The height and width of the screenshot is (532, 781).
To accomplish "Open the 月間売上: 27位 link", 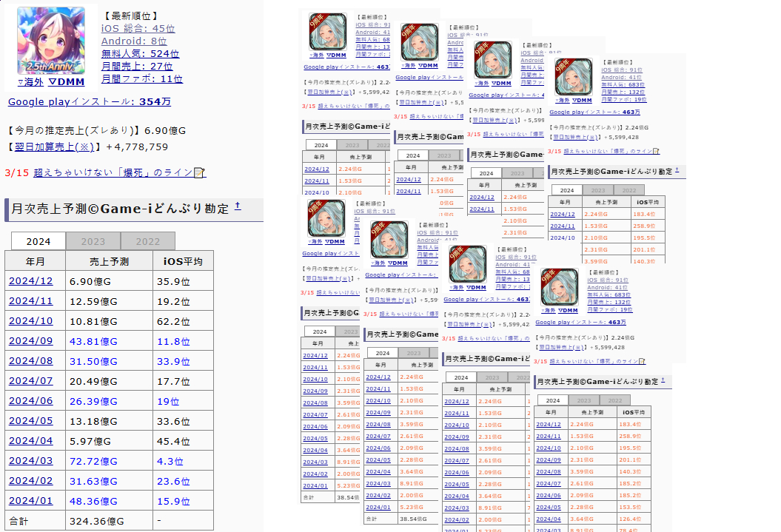I will 137,66.
